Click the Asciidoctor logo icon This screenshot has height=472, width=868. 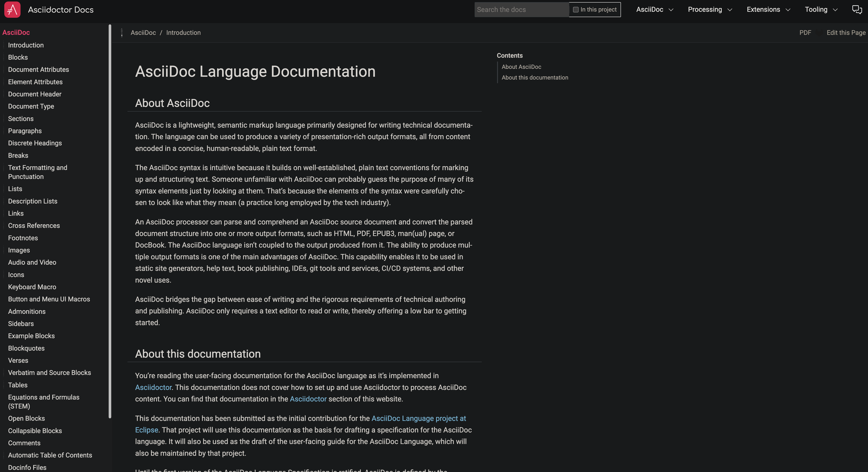click(x=12, y=9)
